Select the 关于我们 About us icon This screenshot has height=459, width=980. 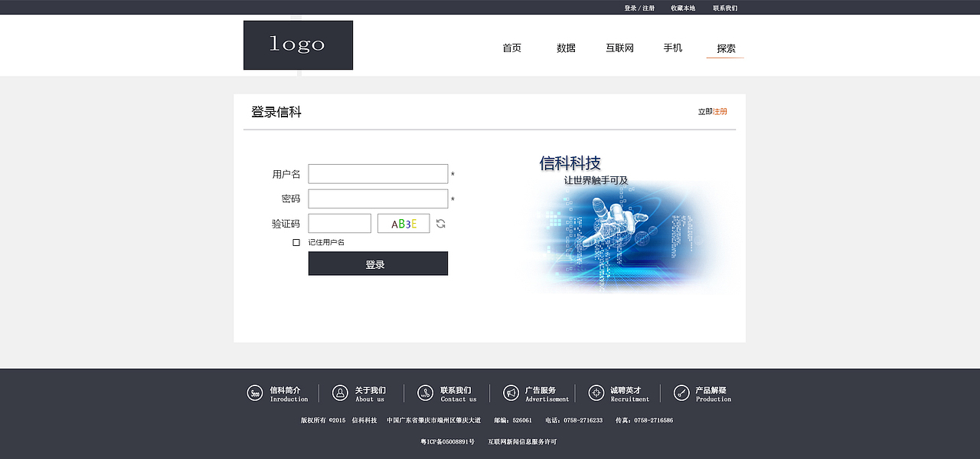339,392
